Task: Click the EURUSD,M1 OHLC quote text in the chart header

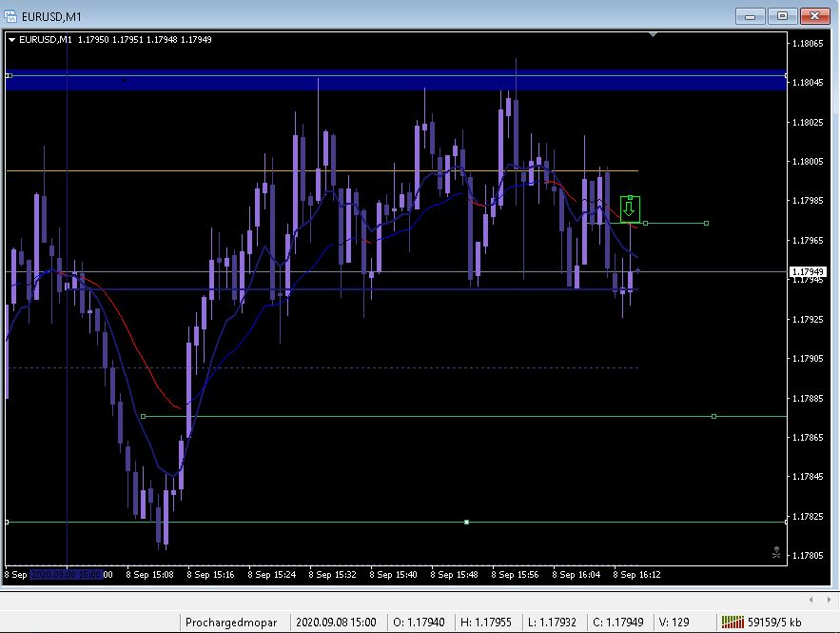Action: pos(115,40)
